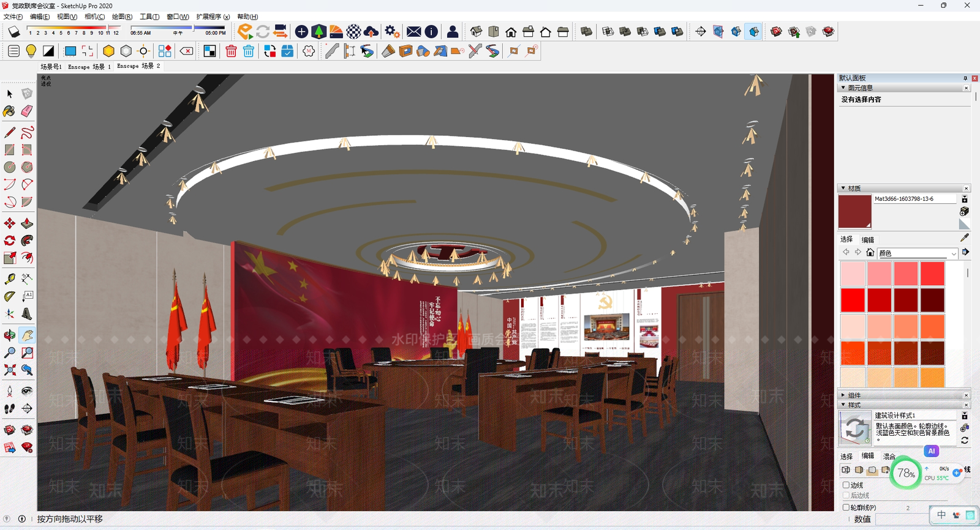Pick the Paint Bucket tool
Viewport: 980px width, 530px height.
10,111
